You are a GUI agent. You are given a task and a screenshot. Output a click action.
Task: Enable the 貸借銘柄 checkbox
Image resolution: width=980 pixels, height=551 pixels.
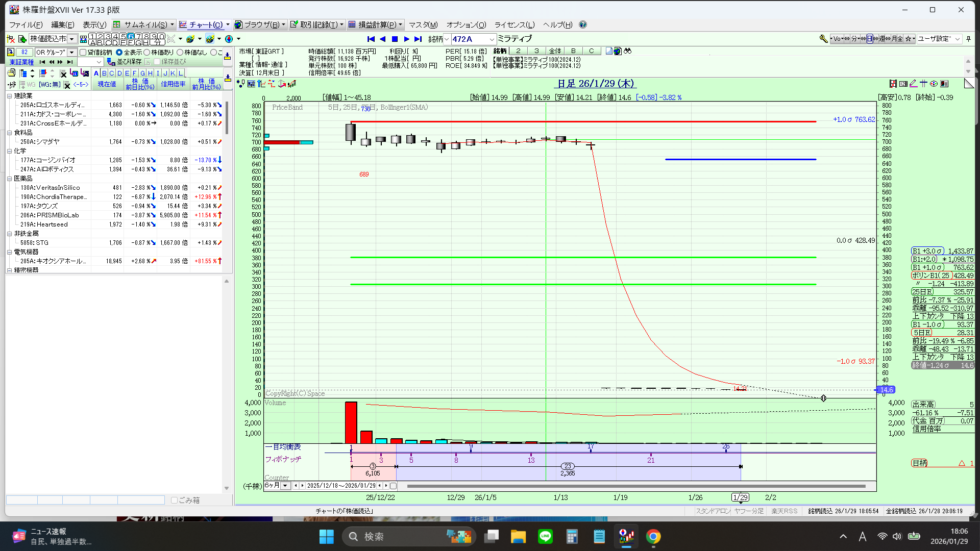pos(83,53)
